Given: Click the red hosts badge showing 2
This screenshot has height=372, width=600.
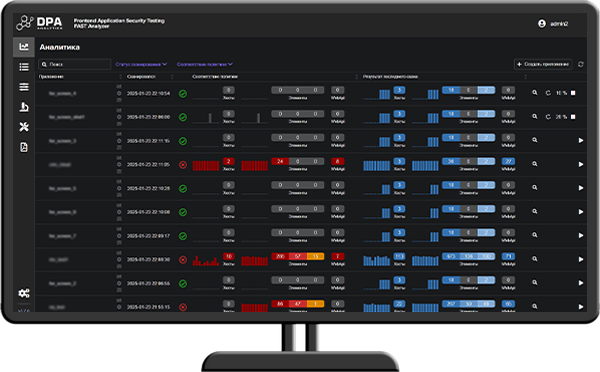Looking at the screenshot, I should click(228, 161).
